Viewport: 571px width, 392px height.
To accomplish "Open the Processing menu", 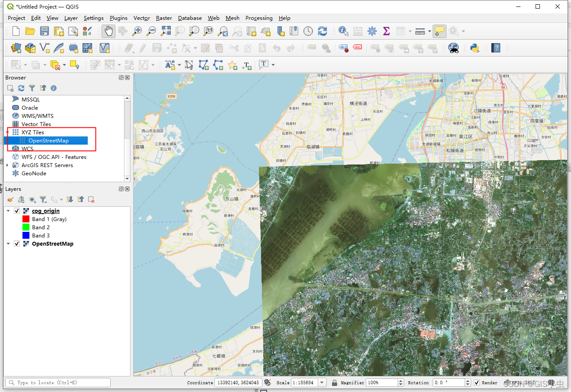I will click(259, 18).
